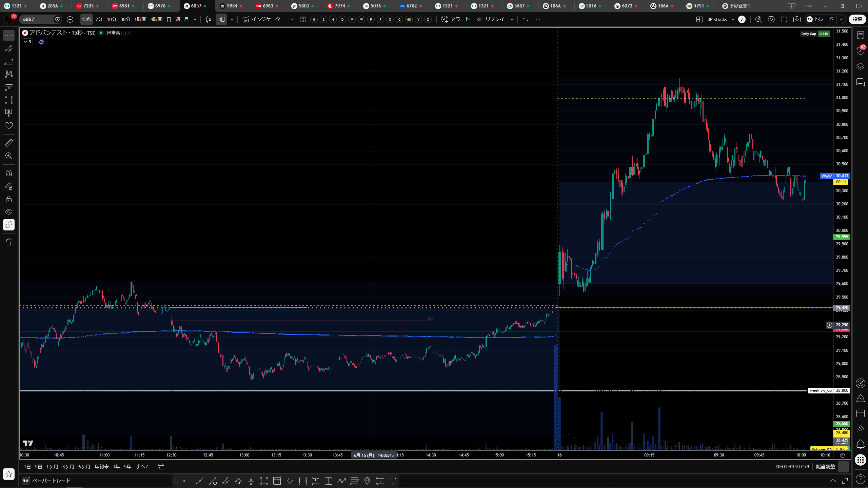868x488 pixels.
Task: Toggle lock all drawings
Action: click(9, 199)
